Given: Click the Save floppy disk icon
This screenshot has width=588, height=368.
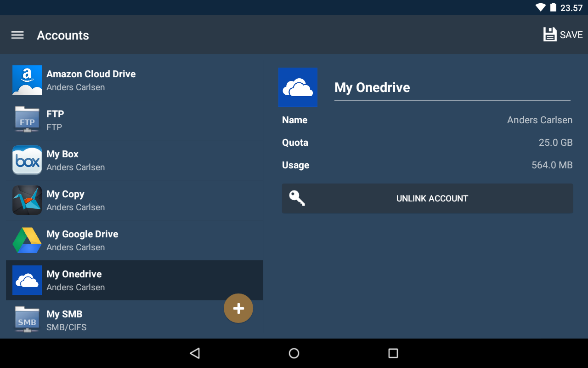Looking at the screenshot, I should pyautogui.click(x=550, y=35).
